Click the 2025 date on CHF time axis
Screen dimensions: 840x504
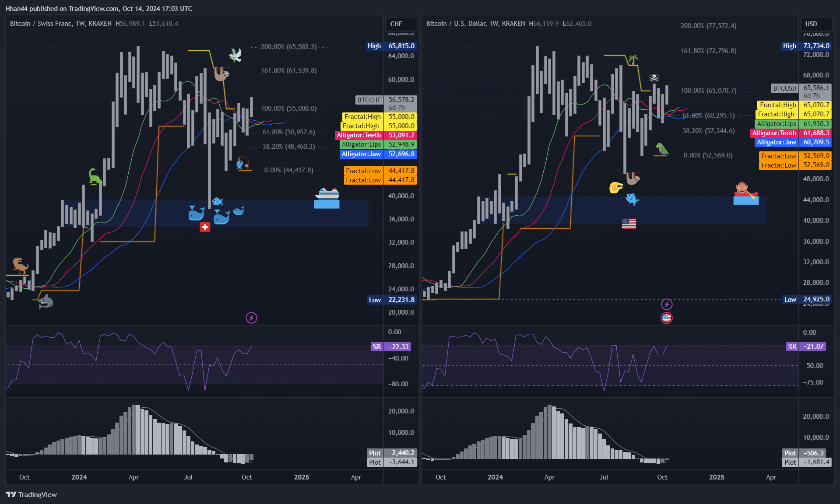coord(302,477)
